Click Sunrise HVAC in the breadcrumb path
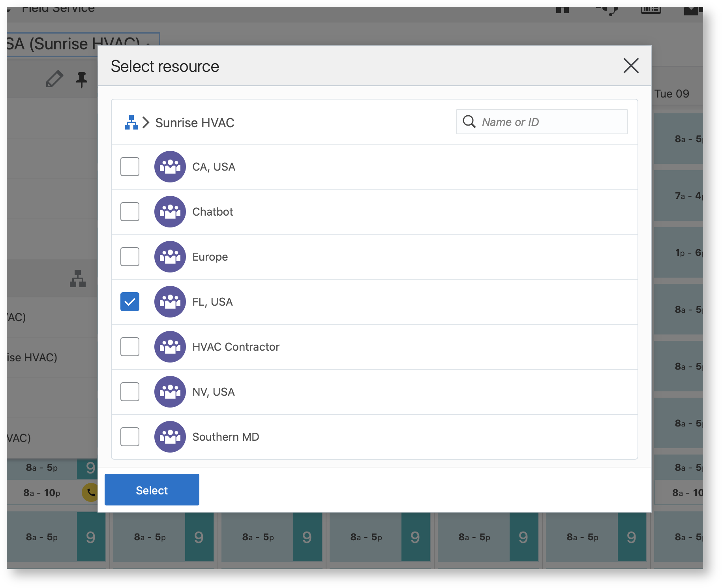 (194, 122)
